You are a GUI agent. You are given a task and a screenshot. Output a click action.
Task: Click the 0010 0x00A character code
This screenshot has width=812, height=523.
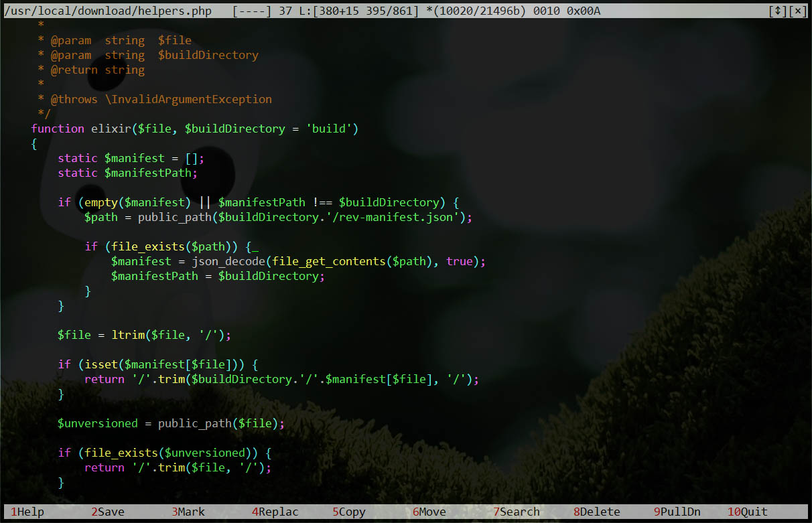(x=567, y=11)
